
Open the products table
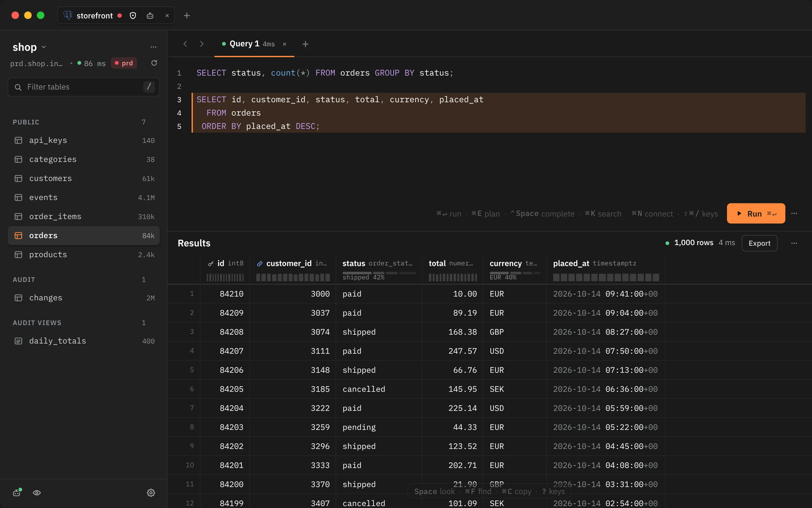click(83, 255)
